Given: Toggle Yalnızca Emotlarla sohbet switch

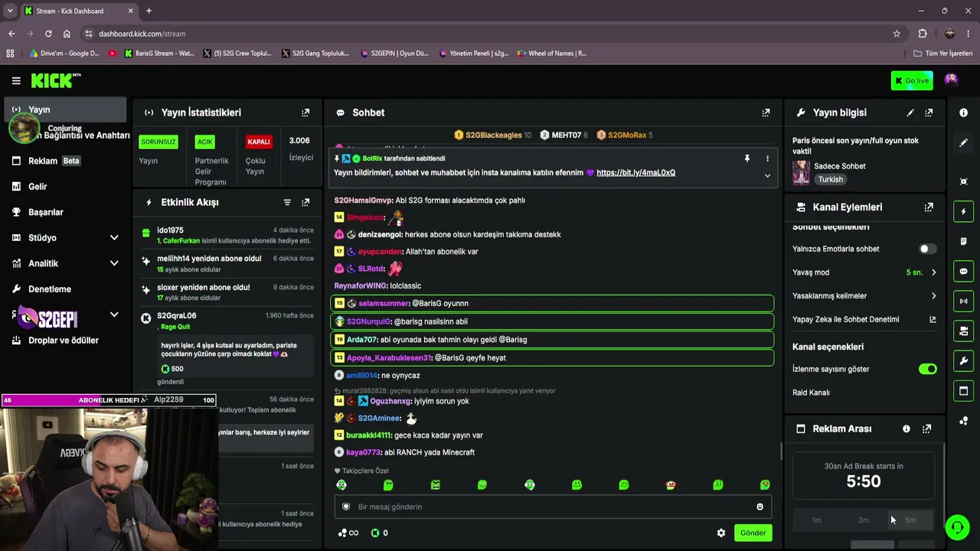Looking at the screenshot, I should click(x=927, y=249).
